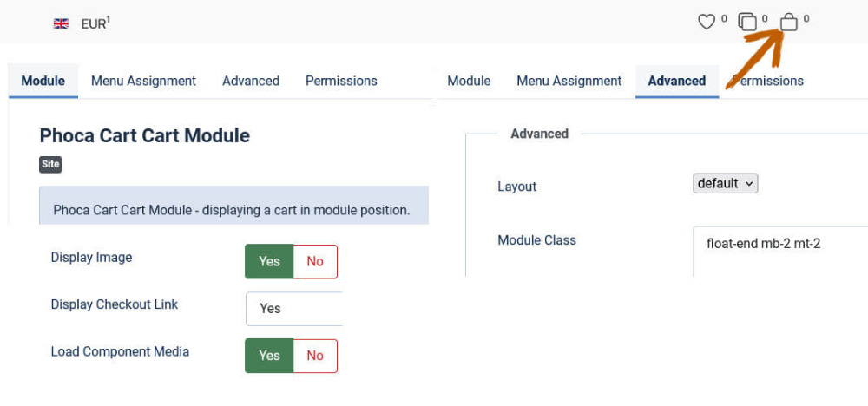Open the left panel's Advanced tab

(x=251, y=81)
